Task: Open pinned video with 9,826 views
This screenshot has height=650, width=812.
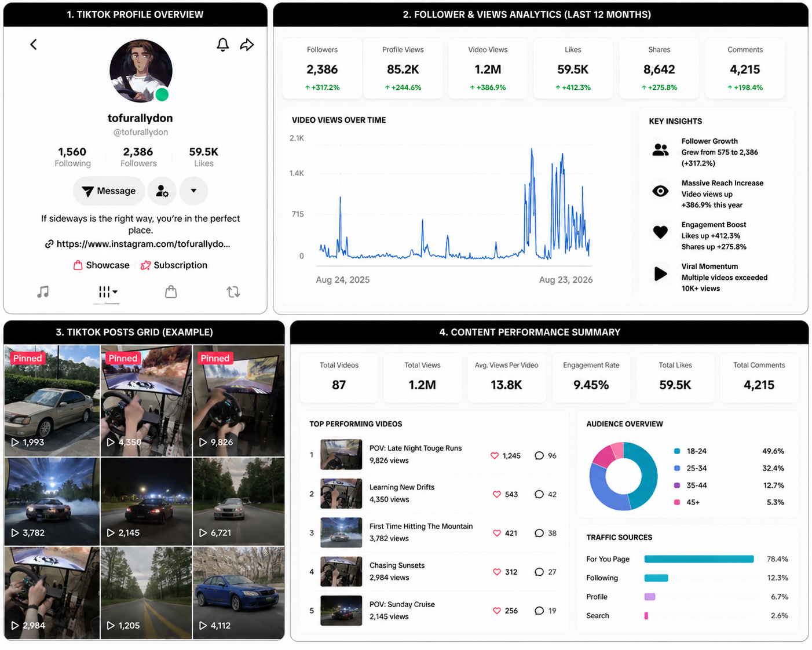Action: point(239,401)
